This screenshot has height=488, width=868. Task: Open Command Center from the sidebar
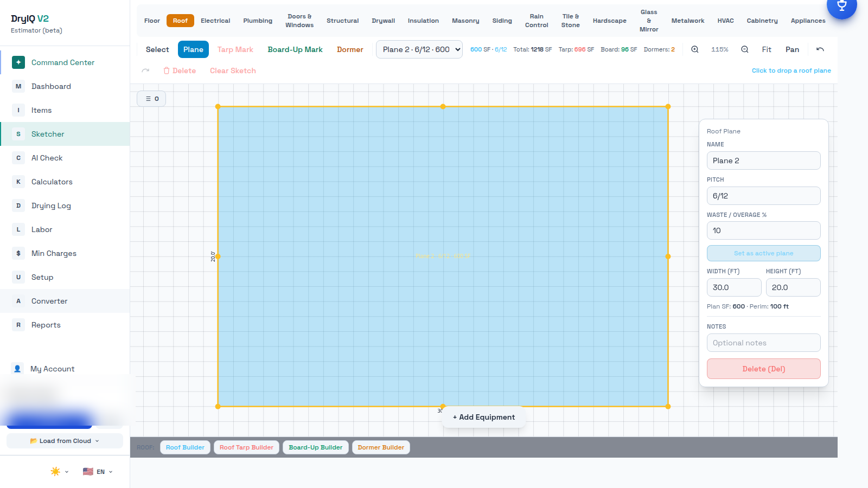(x=65, y=62)
